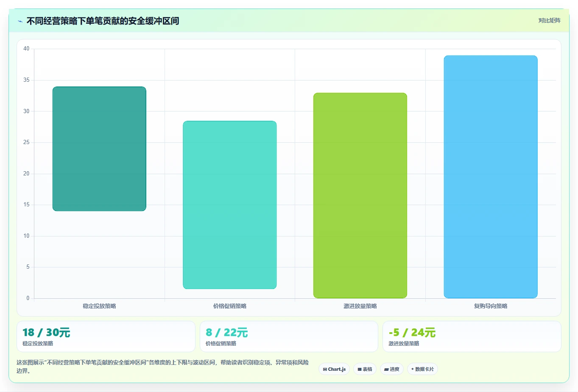This screenshot has width=578, height=392.
Task: Select the 进度 tag pill
Action: [392, 369]
